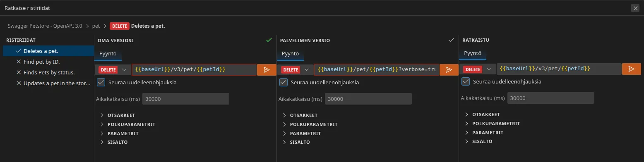Expand Parametrit in Oma versiosi
Viewport: 644px width, 162px height.
119,133
